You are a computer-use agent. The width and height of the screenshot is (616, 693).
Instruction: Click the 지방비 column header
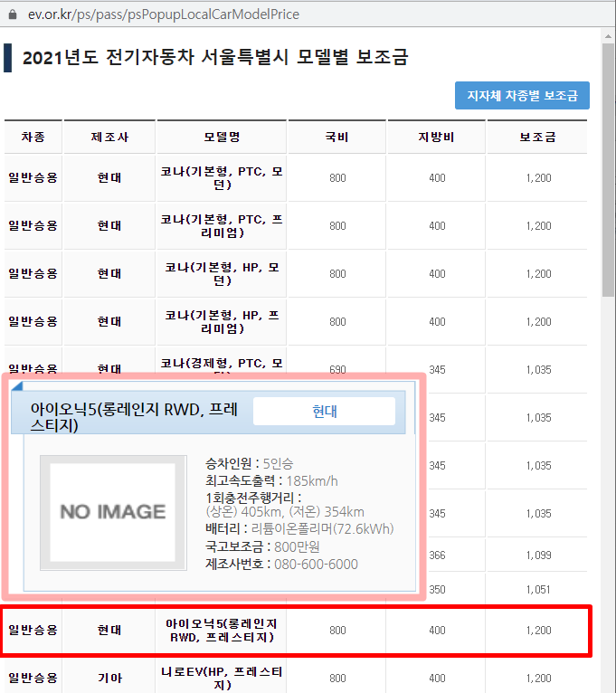point(436,137)
